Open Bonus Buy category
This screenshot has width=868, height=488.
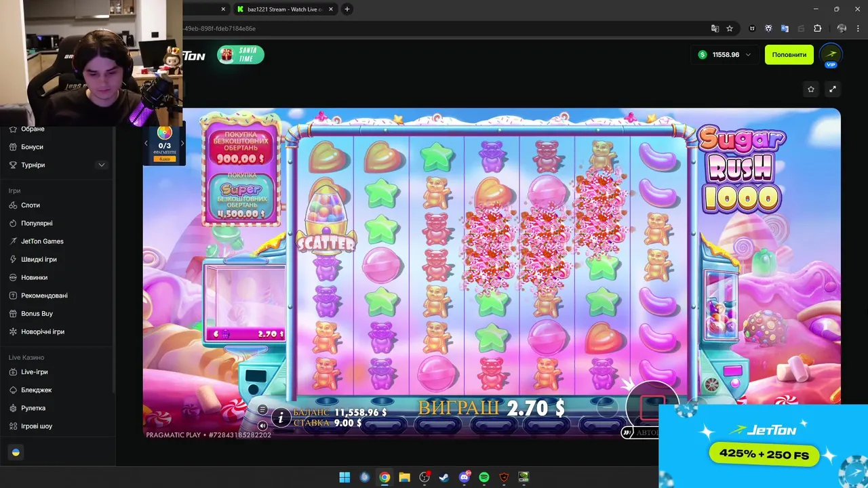pos(37,314)
